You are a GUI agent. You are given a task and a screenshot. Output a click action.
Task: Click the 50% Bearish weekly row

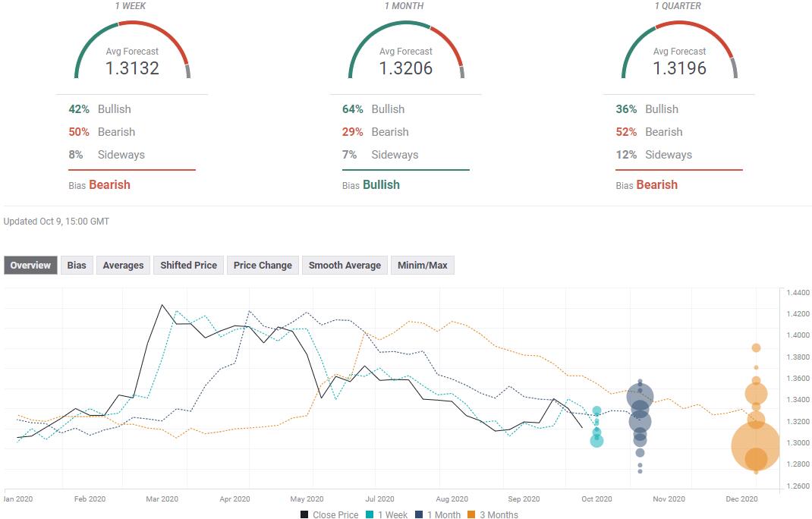click(x=102, y=132)
